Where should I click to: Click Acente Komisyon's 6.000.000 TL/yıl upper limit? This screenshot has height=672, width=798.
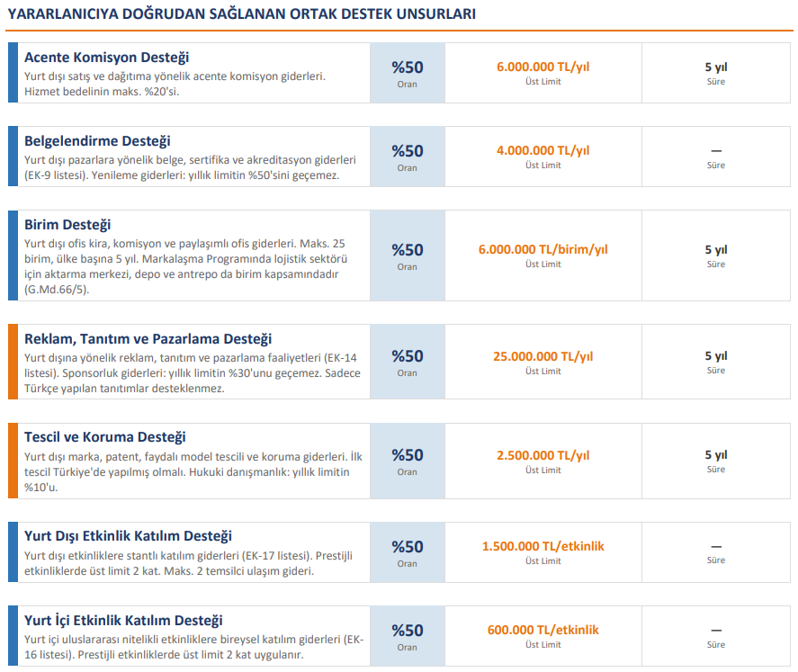[x=542, y=67]
